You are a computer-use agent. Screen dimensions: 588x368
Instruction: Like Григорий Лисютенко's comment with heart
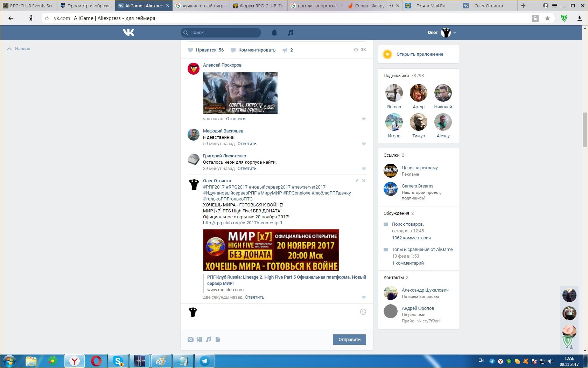tap(364, 169)
